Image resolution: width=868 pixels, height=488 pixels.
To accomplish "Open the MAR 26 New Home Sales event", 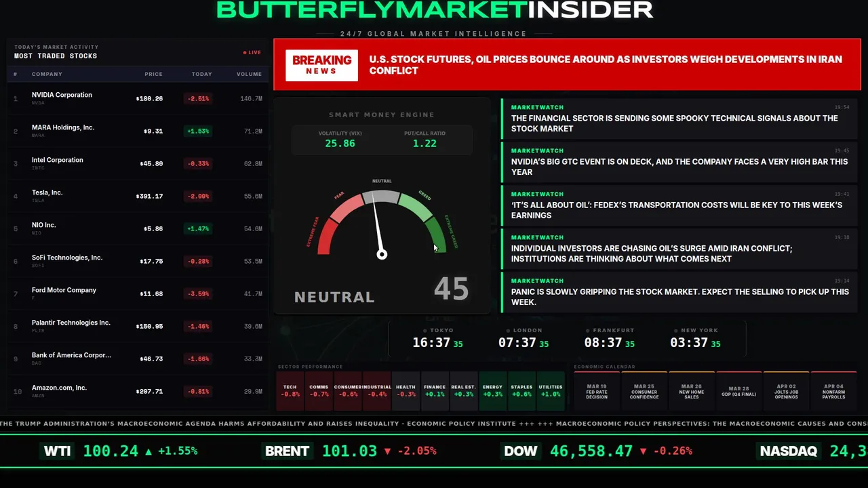I will [x=692, y=391].
